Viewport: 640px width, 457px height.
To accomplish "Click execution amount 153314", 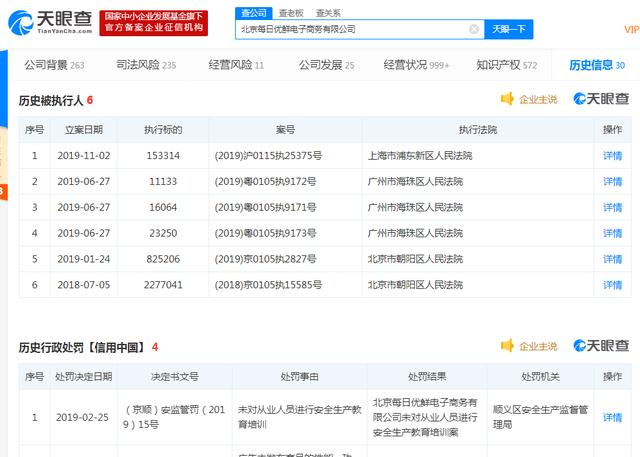I will (x=163, y=155).
